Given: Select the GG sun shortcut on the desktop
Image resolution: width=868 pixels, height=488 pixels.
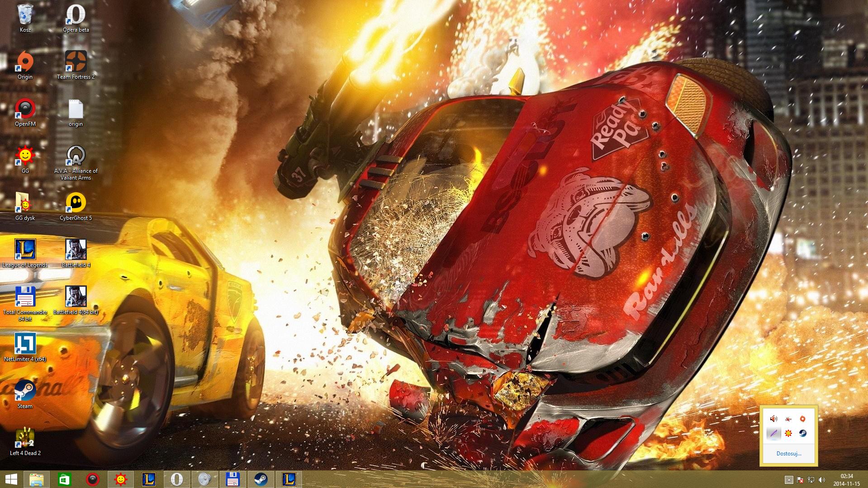Looking at the screenshot, I should (25, 160).
